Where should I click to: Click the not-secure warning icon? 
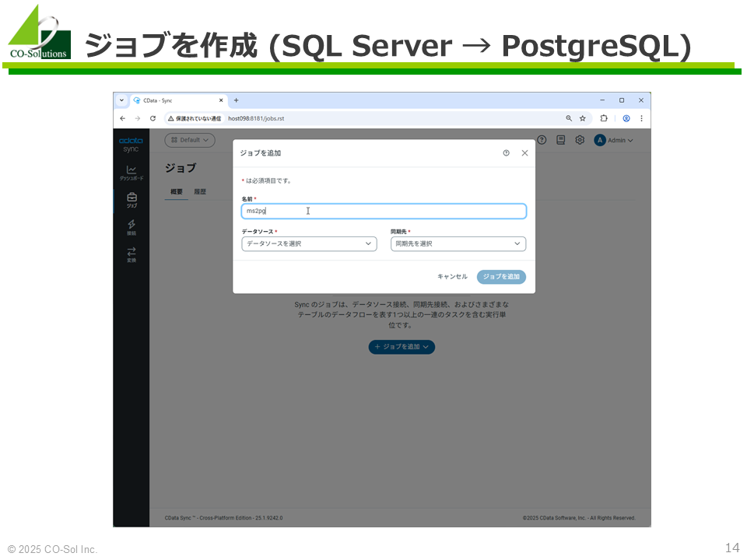click(170, 118)
